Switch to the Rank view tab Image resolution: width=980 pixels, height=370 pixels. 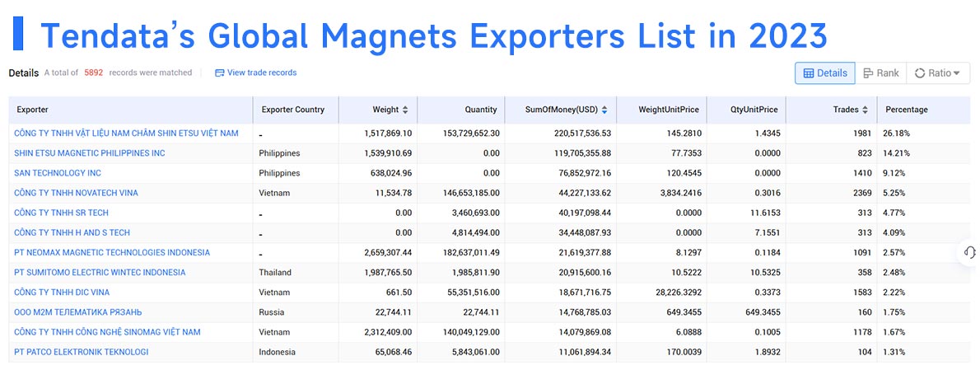click(880, 73)
